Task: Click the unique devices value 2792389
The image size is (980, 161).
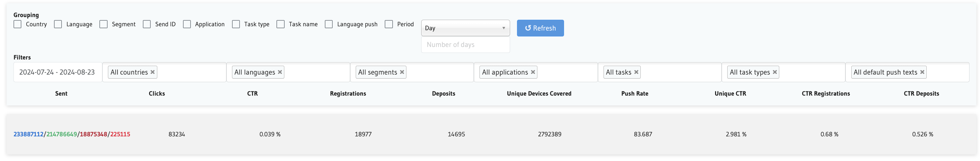Action: (x=549, y=134)
